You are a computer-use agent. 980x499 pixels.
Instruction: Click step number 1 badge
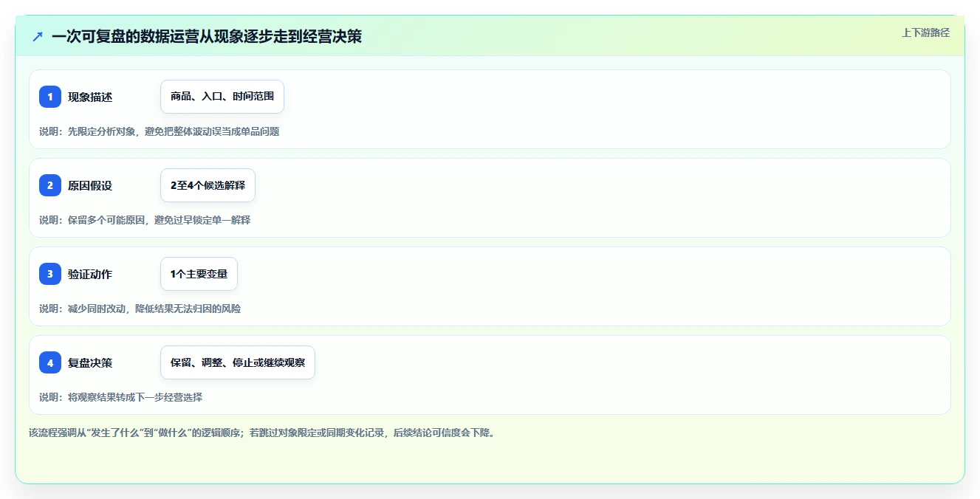50,97
